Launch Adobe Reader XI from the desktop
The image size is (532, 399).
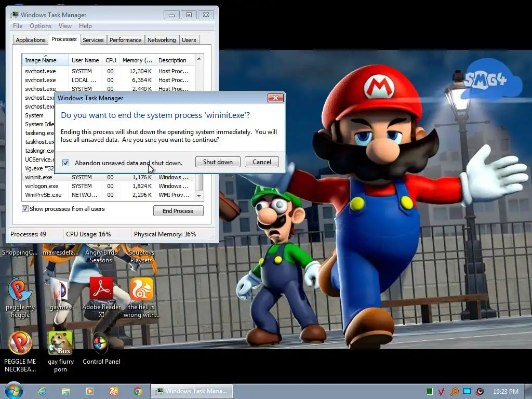click(101, 297)
